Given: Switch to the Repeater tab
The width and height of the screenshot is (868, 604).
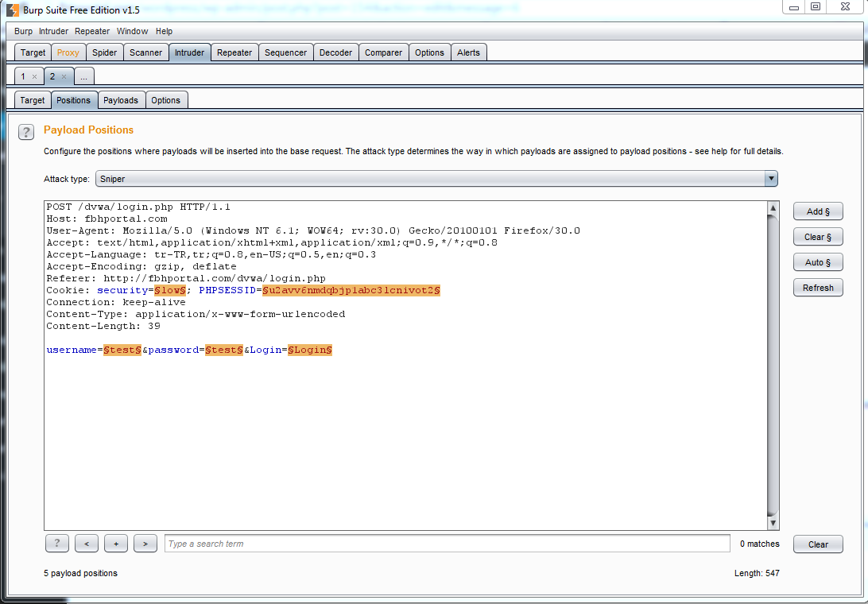Looking at the screenshot, I should tap(234, 52).
